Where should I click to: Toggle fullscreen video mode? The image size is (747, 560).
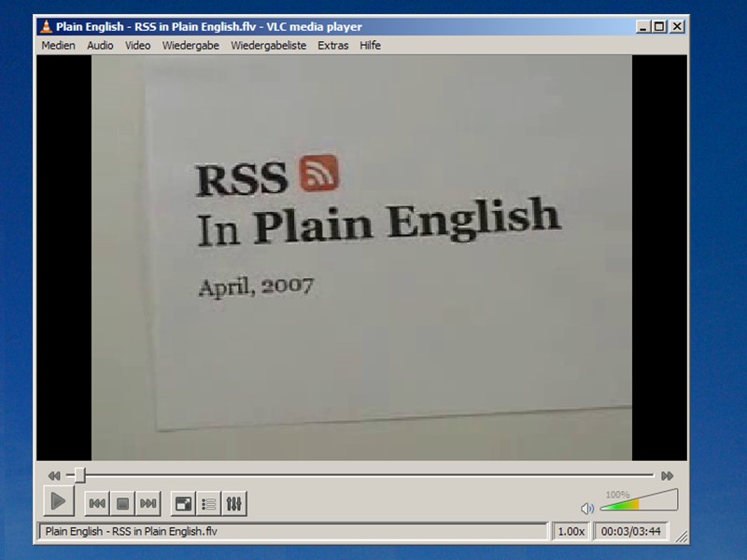tap(184, 504)
